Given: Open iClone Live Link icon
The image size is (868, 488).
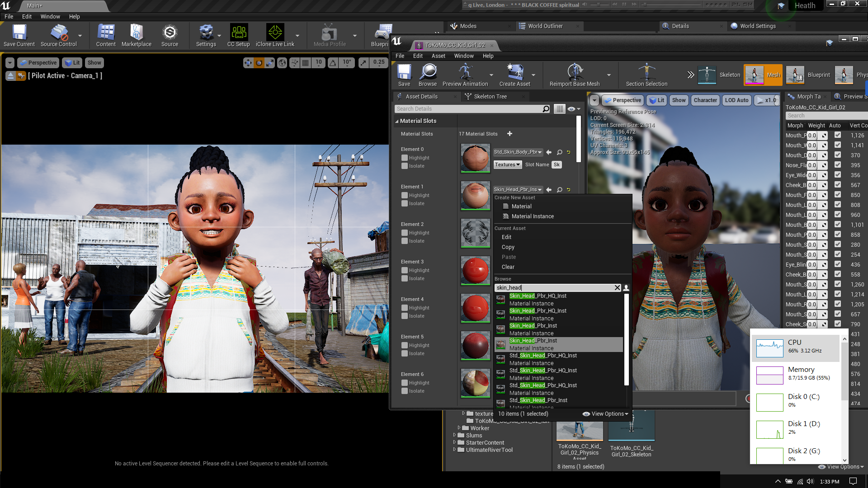Looking at the screenshot, I should (x=275, y=35).
